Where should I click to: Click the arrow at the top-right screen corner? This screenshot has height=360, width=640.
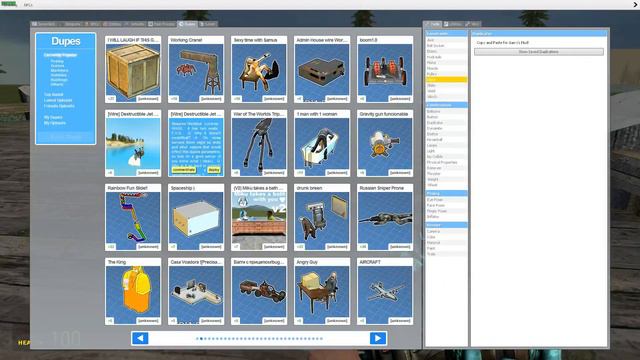(x=636, y=4)
